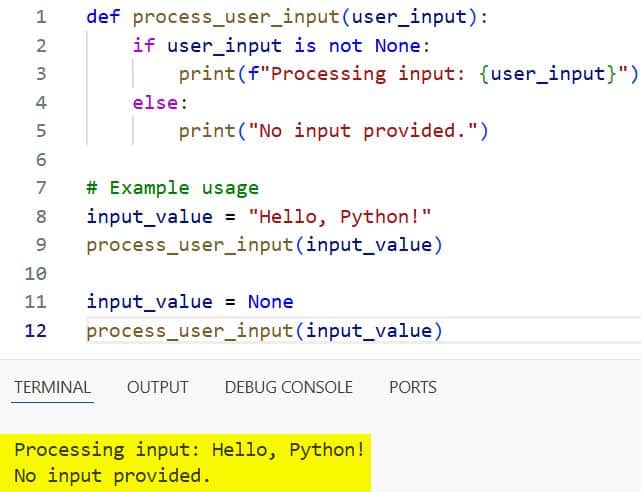Click line number 10 in gutter
Screen dimensions: 641x492
point(36,274)
